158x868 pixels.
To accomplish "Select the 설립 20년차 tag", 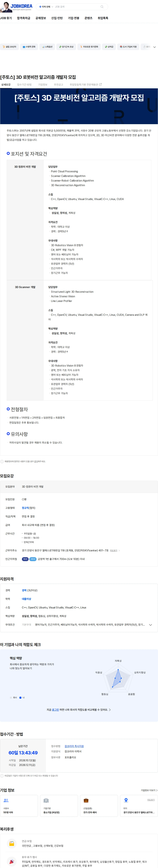I will 9,47.
